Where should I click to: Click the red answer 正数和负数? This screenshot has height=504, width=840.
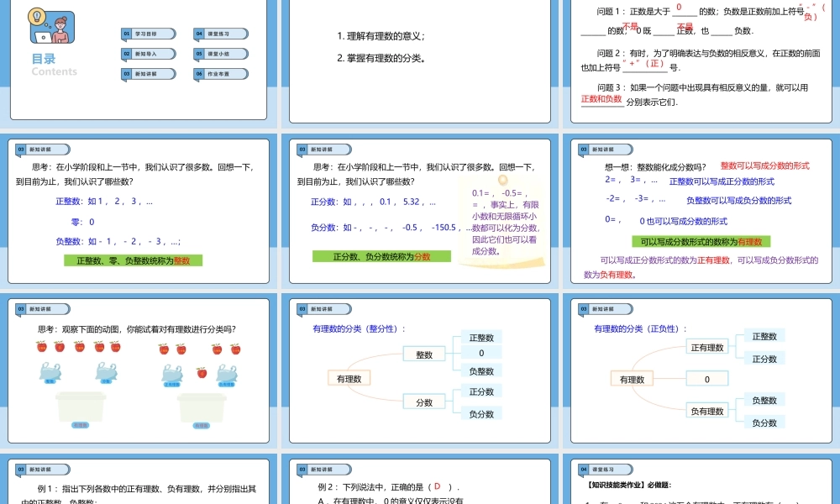[x=601, y=99]
